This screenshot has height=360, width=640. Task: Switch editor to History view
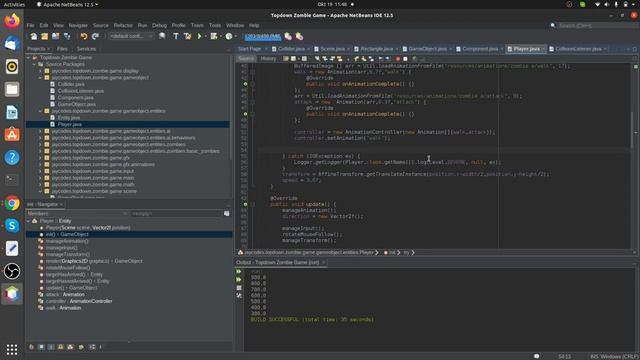pos(268,59)
